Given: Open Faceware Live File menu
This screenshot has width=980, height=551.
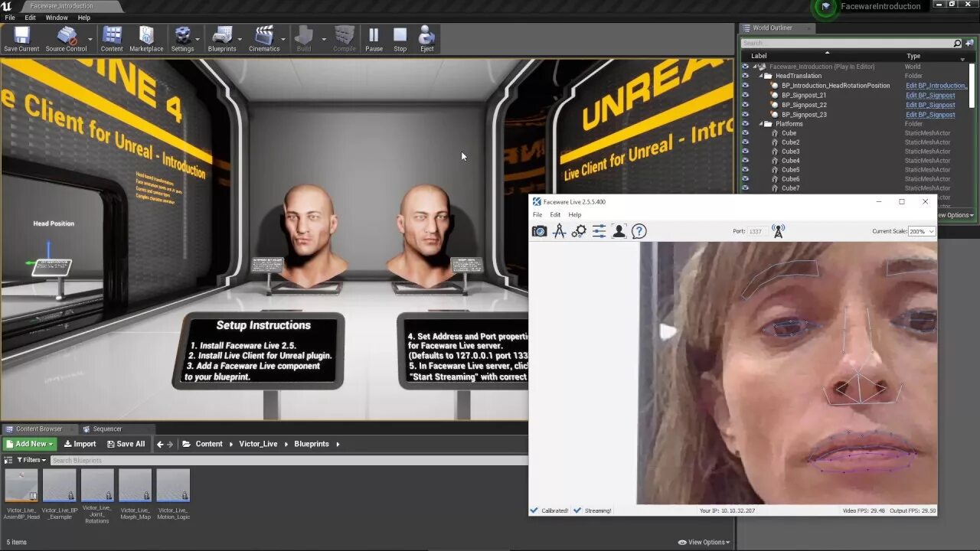Looking at the screenshot, I should click(537, 214).
